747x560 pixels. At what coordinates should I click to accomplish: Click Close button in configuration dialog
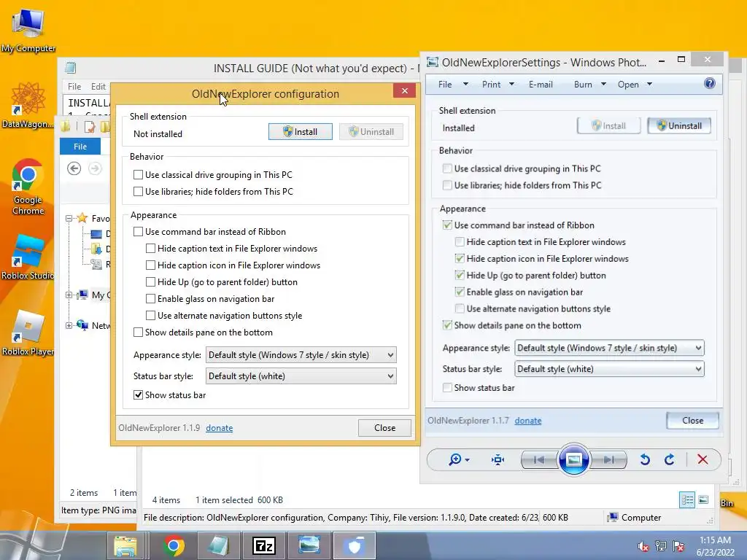(384, 428)
